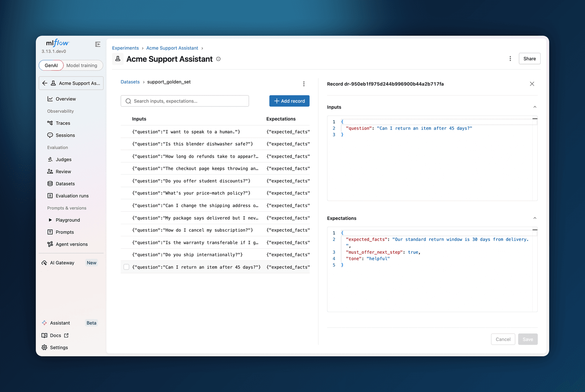Click the New badge next to AI Gateway
This screenshot has height=392, width=585.
[x=92, y=263]
